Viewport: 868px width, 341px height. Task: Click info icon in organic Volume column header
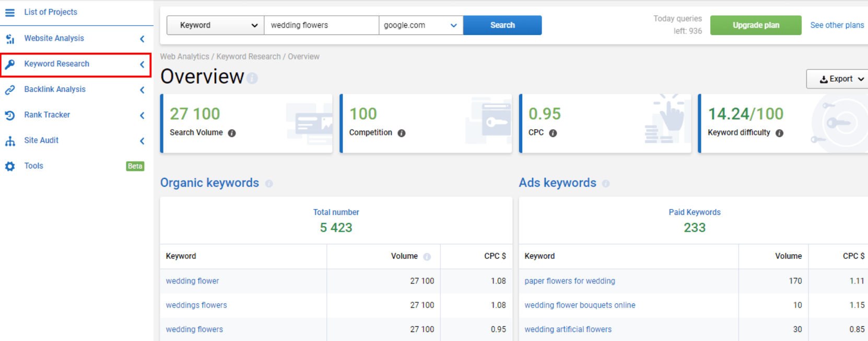[x=427, y=257]
